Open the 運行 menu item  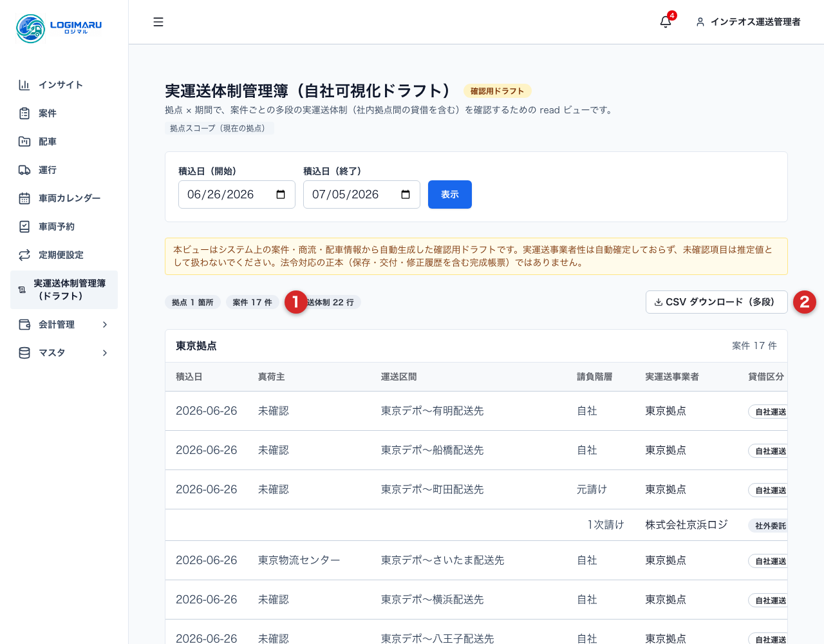coord(64,170)
